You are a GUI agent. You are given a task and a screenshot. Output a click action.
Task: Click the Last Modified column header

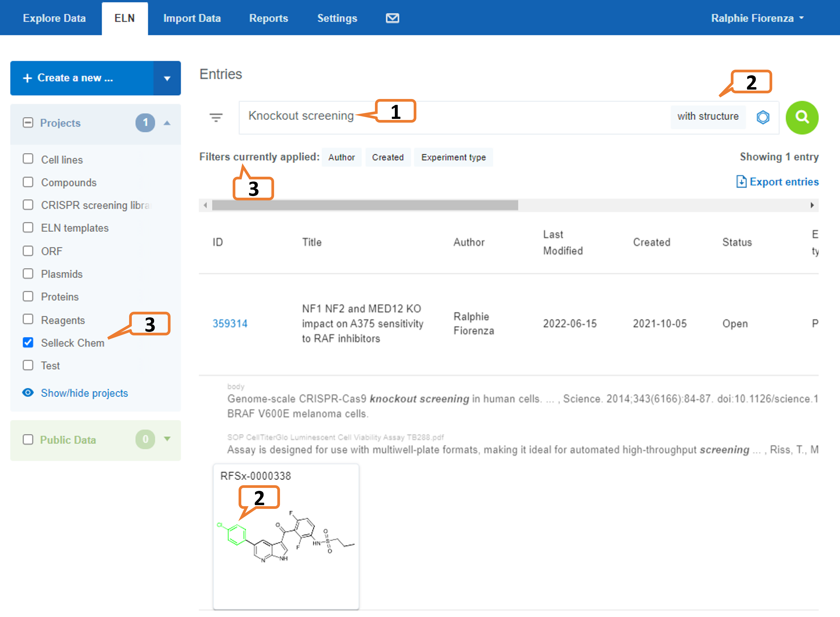[562, 242]
